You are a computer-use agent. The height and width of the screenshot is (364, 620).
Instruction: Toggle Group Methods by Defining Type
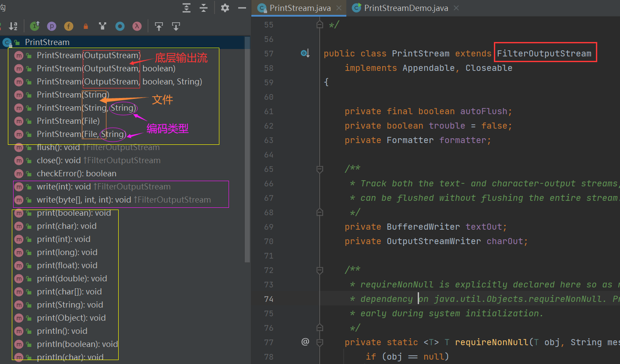[x=102, y=26]
